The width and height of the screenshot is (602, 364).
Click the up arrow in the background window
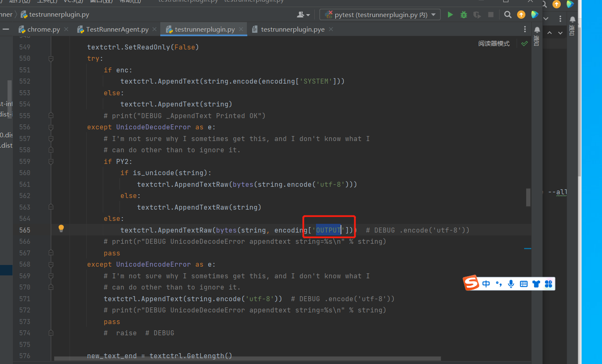[x=550, y=32]
